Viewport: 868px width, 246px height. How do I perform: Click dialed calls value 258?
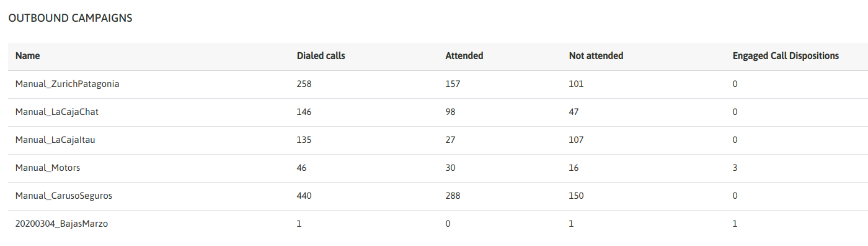coord(304,84)
